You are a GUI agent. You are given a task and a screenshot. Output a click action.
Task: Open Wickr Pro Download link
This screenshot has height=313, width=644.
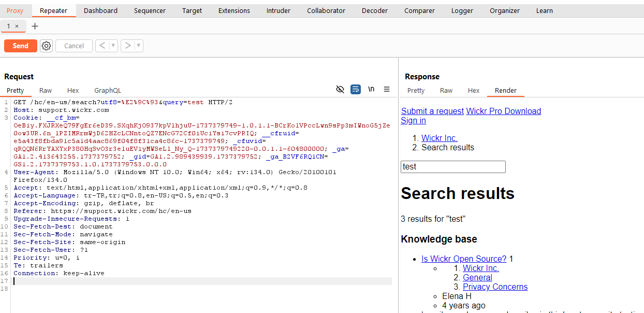point(504,111)
